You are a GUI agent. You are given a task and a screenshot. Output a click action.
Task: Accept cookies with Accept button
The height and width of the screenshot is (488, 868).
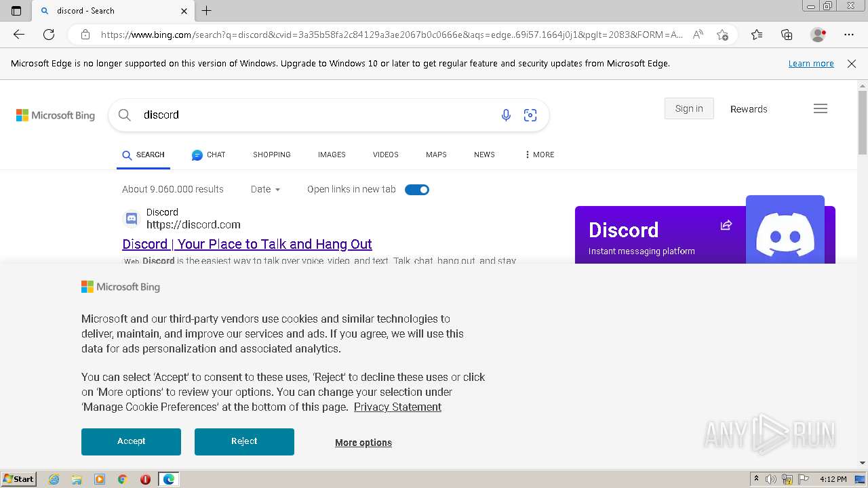[x=131, y=441]
